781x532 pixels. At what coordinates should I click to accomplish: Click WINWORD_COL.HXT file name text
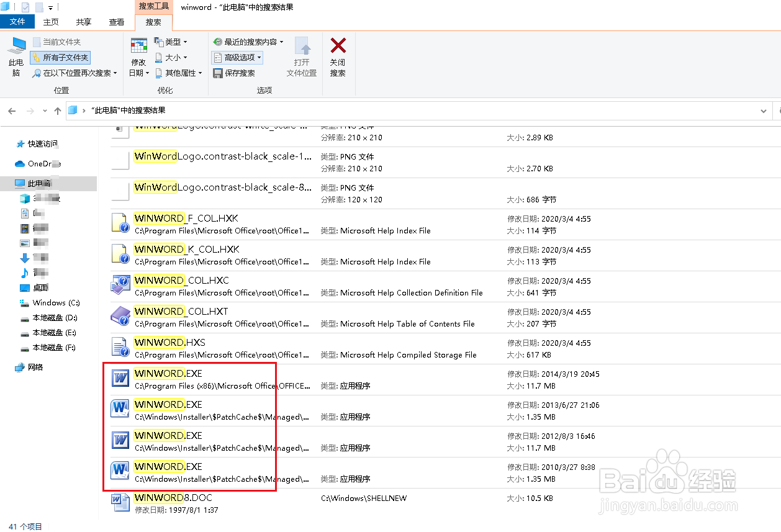coord(181,311)
